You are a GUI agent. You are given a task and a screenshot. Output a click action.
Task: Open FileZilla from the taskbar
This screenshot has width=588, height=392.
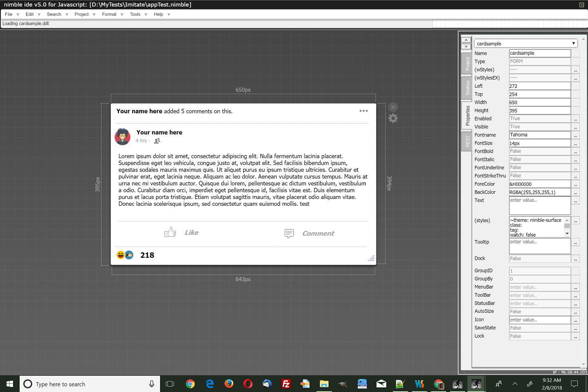(x=286, y=384)
